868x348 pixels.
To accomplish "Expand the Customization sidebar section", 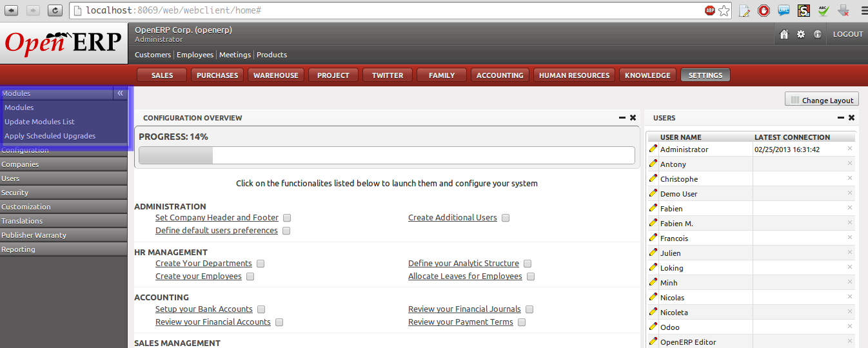I will [64, 207].
